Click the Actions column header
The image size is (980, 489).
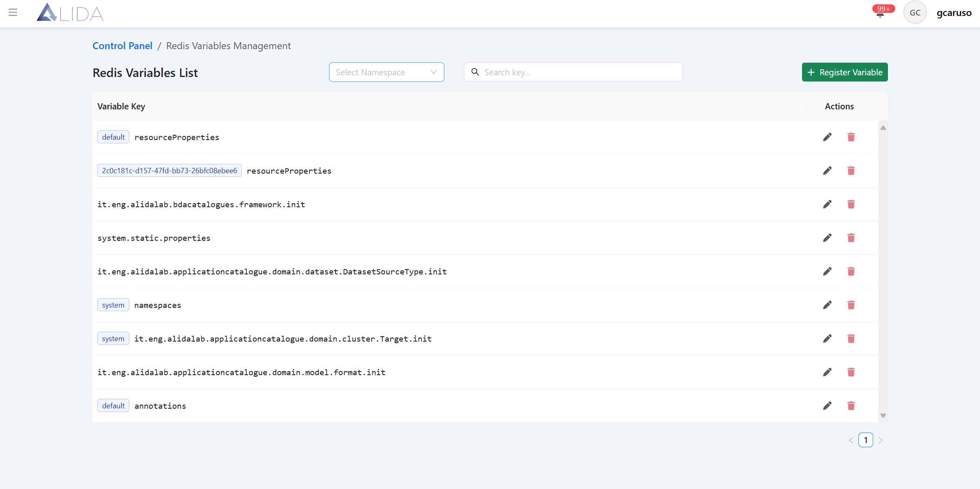[x=839, y=106]
